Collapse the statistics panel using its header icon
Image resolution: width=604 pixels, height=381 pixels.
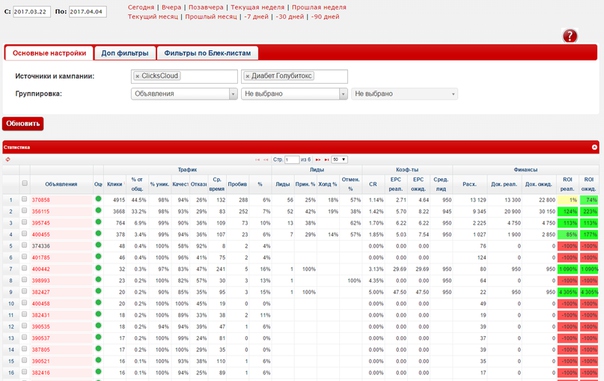(x=594, y=147)
